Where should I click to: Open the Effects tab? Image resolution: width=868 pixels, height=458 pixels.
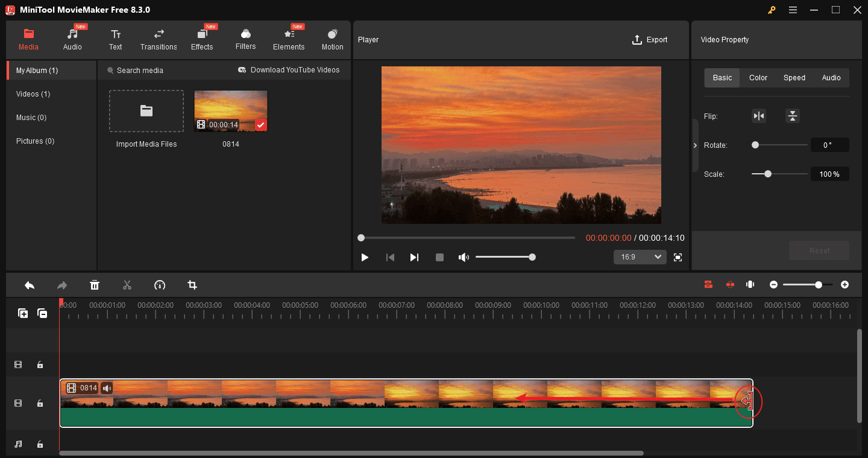click(202, 39)
